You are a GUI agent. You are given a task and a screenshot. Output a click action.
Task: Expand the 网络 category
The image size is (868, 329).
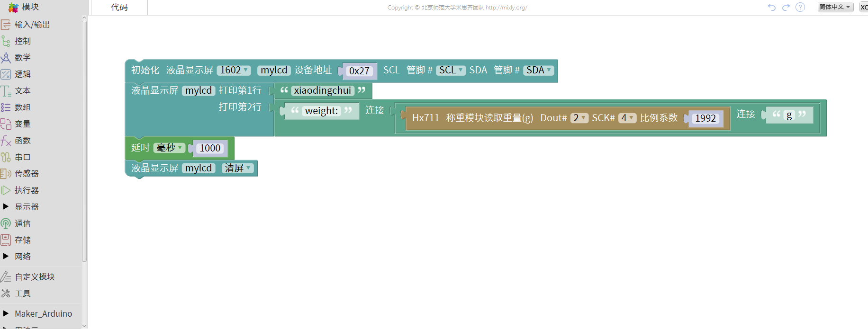(x=6, y=256)
